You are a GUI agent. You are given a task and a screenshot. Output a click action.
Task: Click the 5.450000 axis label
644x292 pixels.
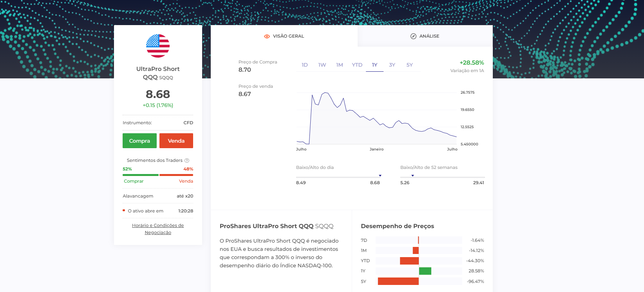(469, 144)
